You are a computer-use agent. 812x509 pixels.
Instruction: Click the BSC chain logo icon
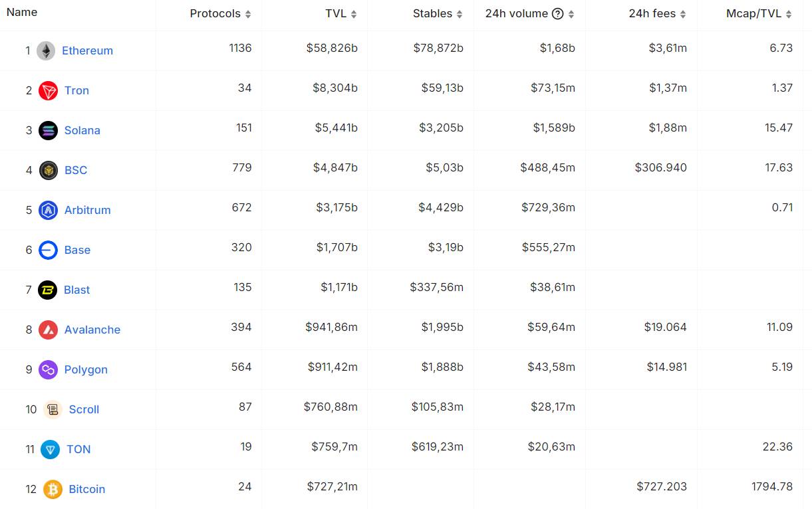48,170
